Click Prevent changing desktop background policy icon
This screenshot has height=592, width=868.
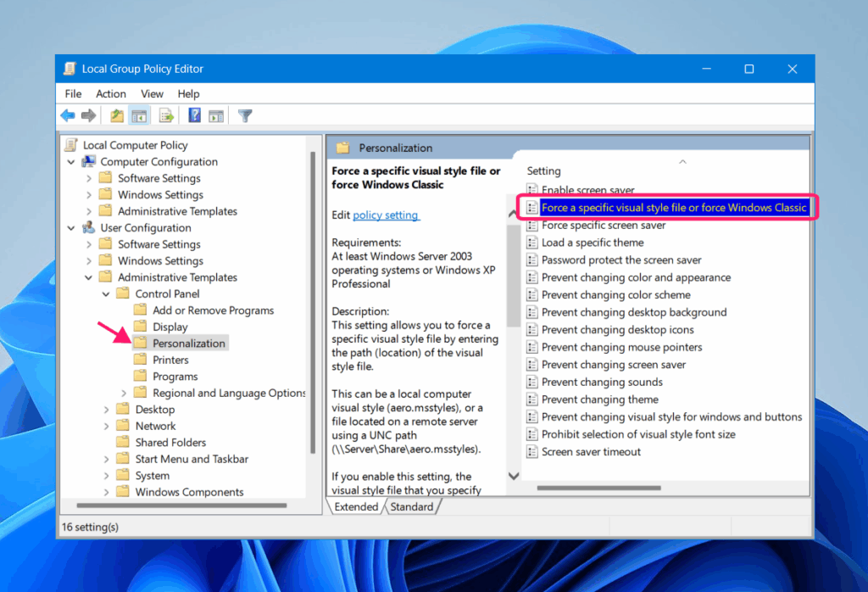coord(532,312)
